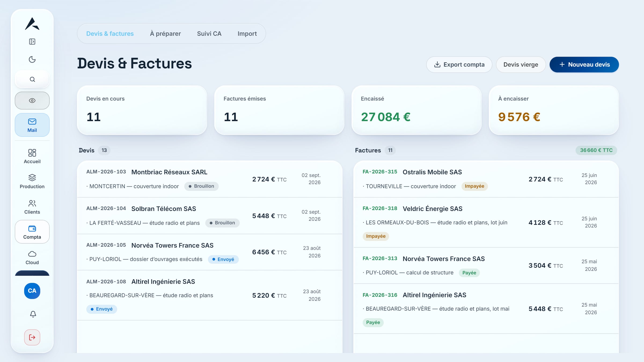Open invoice FA-2026-315 Ostralis Mobile SAS
This screenshot has height=362, width=644.
coord(486,179)
